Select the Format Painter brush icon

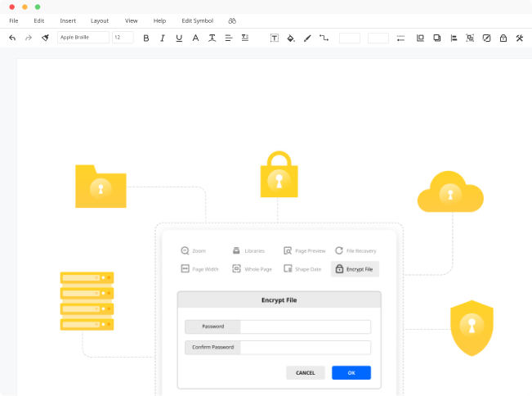(x=45, y=38)
